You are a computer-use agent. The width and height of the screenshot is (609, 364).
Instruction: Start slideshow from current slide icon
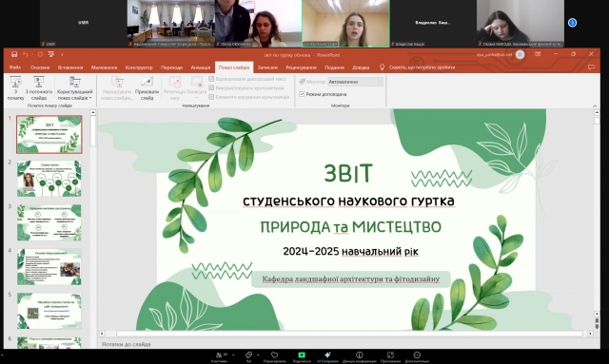click(x=38, y=82)
